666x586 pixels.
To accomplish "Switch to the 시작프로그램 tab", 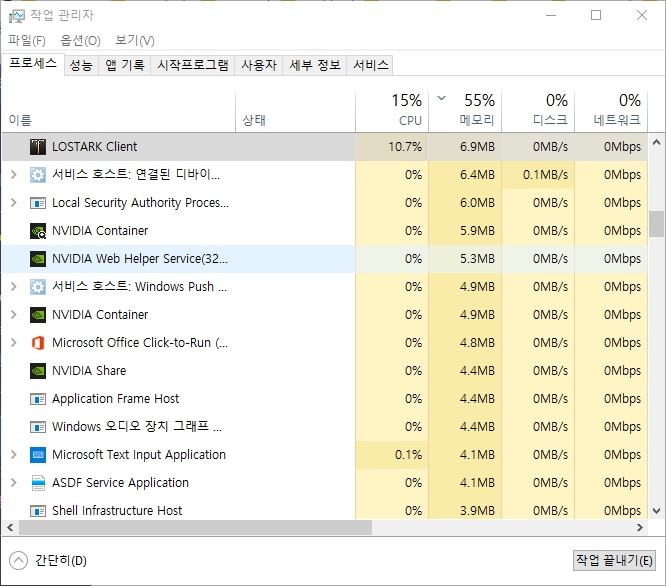I will pyautogui.click(x=193, y=65).
